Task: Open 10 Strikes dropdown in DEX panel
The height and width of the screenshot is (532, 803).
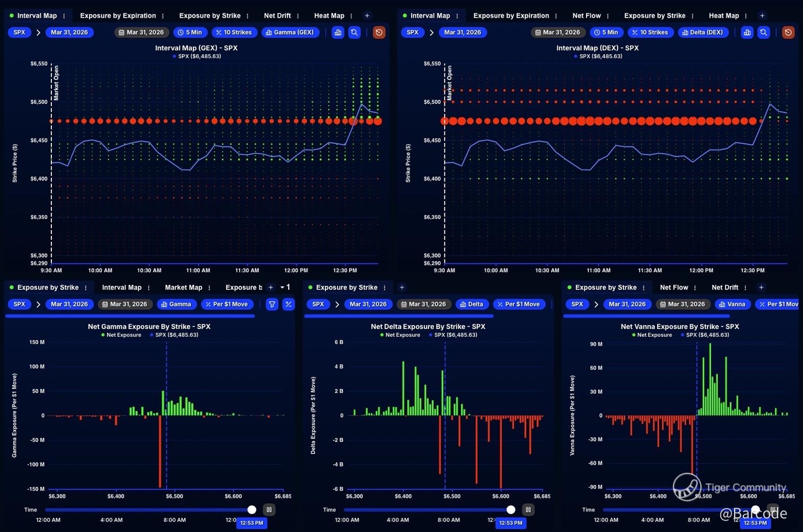Action: (650, 32)
